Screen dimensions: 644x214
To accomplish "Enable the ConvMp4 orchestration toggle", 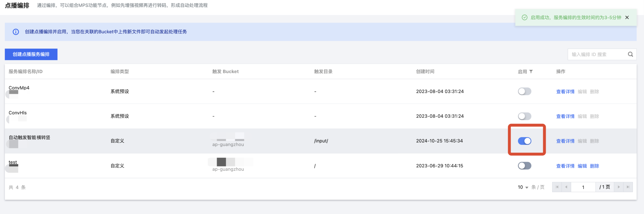I will point(524,91).
